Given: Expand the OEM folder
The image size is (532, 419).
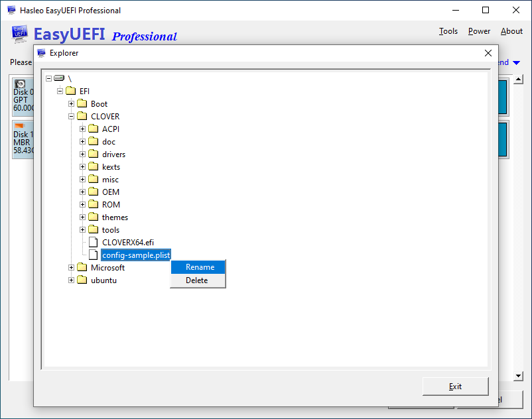Looking at the screenshot, I should [82, 192].
